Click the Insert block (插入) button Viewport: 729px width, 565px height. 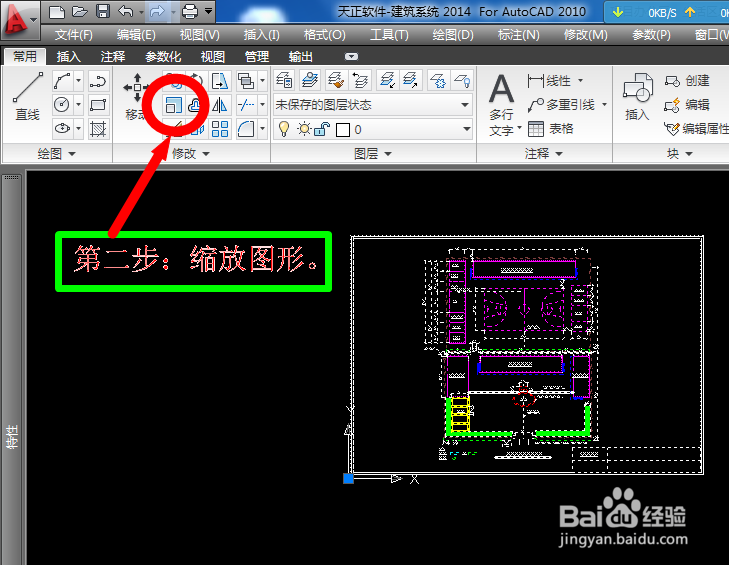coord(637,97)
